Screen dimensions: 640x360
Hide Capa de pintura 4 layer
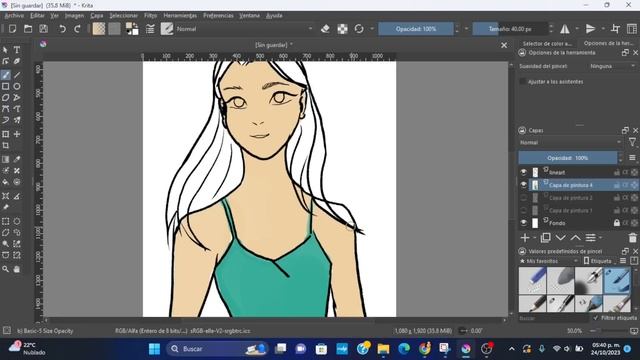tap(524, 185)
